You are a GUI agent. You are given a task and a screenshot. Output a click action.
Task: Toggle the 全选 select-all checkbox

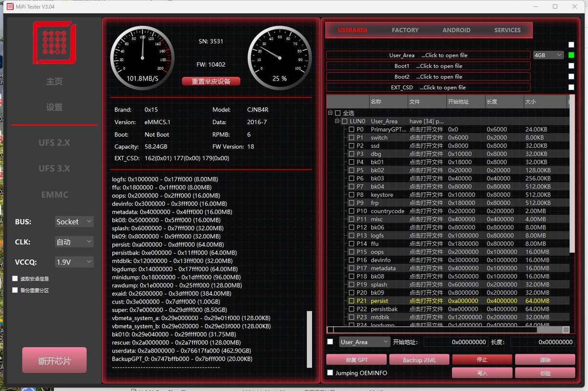[338, 113]
